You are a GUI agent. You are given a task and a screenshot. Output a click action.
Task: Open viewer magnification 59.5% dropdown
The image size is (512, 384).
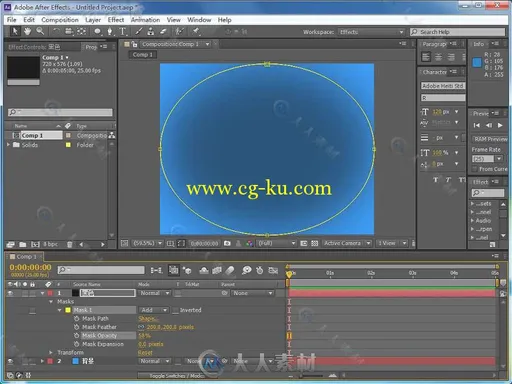pos(147,243)
